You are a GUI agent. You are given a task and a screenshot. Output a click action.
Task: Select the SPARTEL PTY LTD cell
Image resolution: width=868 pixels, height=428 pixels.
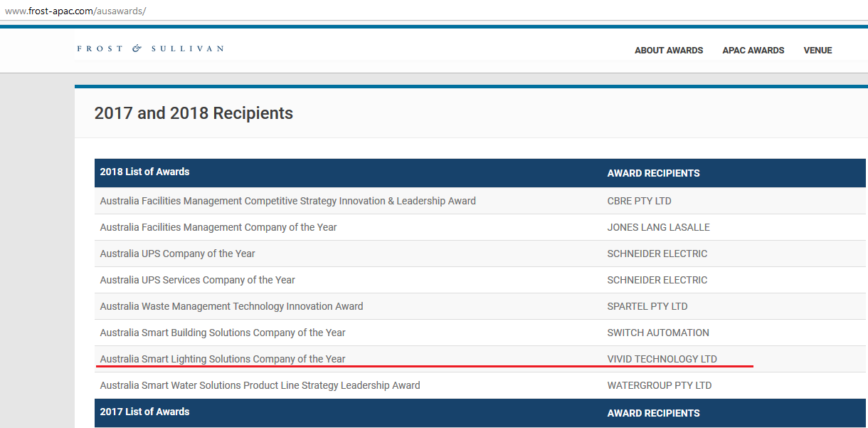coord(647,306)
